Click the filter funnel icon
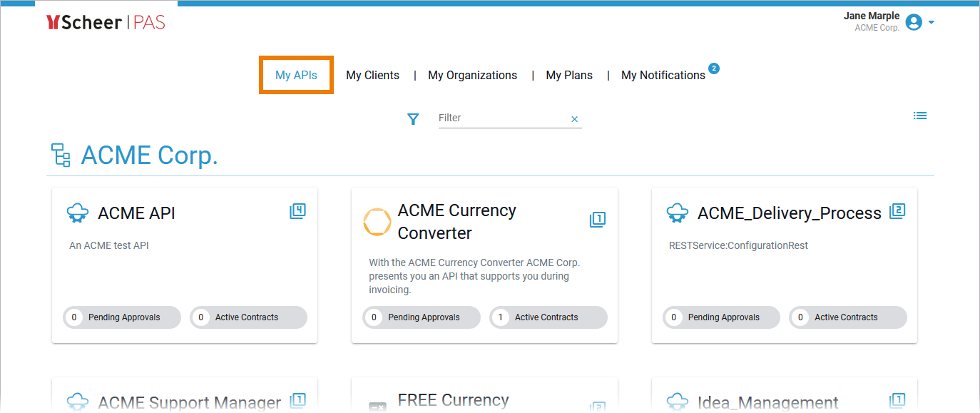980x413 pixels. [413, 119]
